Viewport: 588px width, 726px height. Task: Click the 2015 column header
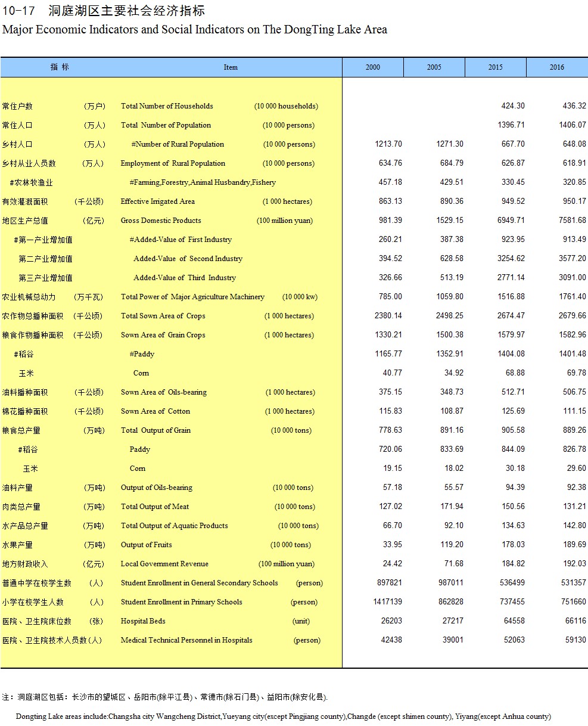tap(496, 67)
